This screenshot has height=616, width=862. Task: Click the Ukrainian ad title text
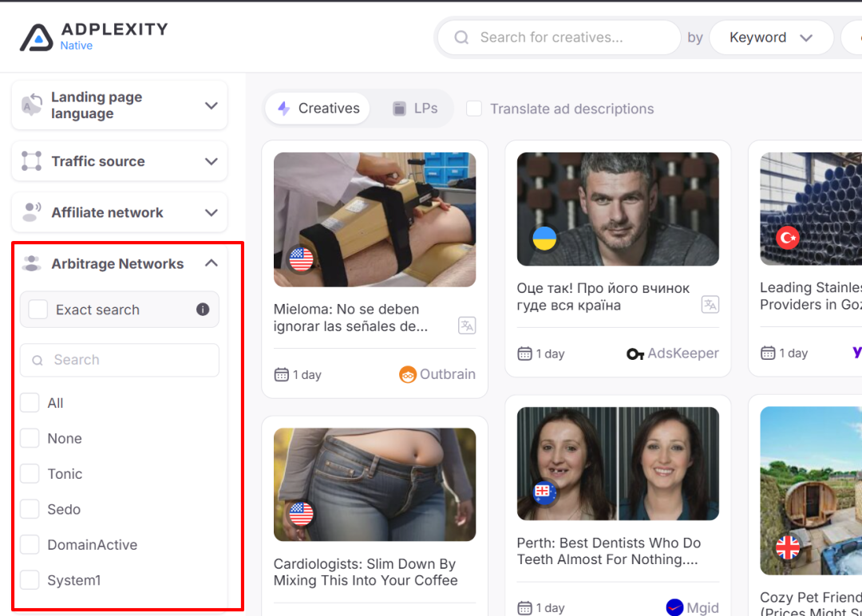603,297
